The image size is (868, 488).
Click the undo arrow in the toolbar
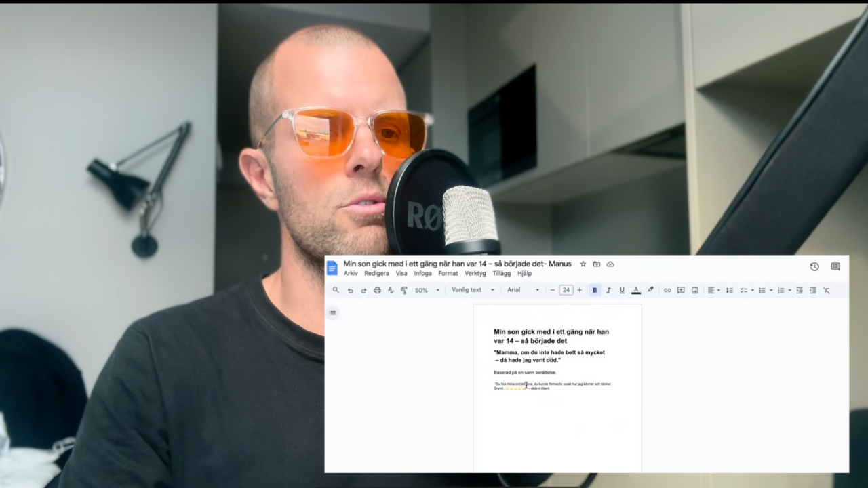[x=350, y=290]
